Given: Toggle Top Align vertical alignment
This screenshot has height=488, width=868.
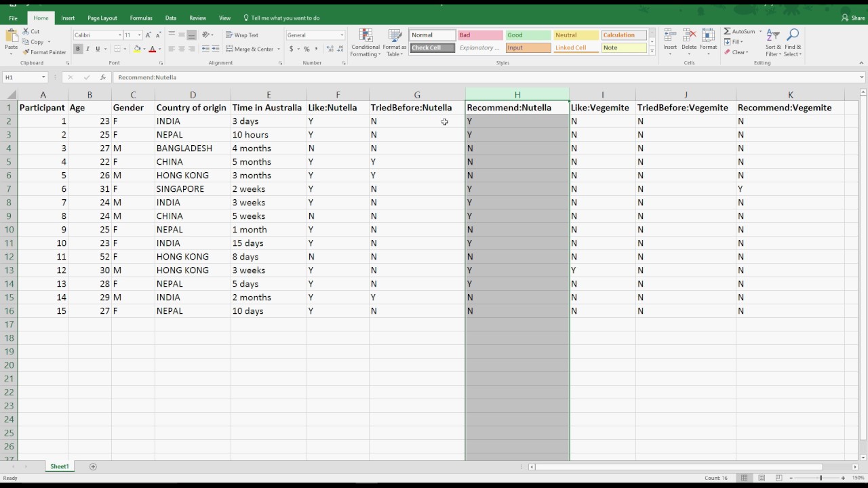Looking at the screenshot, I should pos(172,35).
